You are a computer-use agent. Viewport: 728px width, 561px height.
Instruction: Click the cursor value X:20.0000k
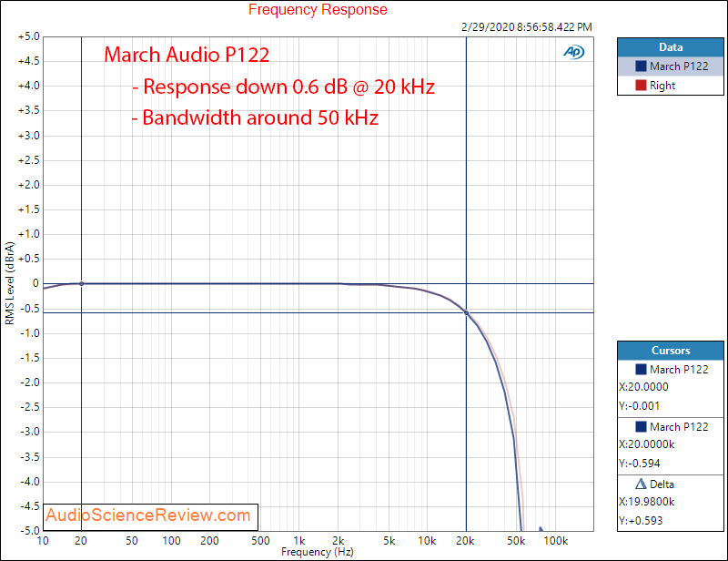(647, 444)
